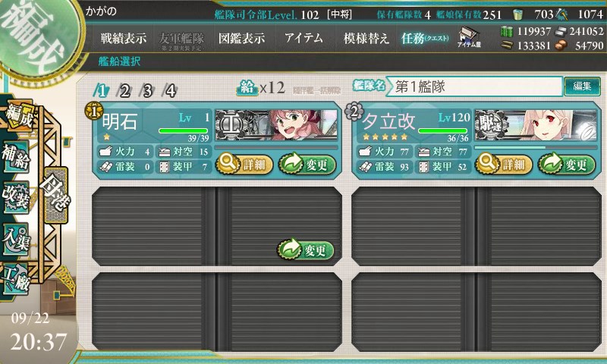Click the 給 resupply-all icon

click(247, 88)
